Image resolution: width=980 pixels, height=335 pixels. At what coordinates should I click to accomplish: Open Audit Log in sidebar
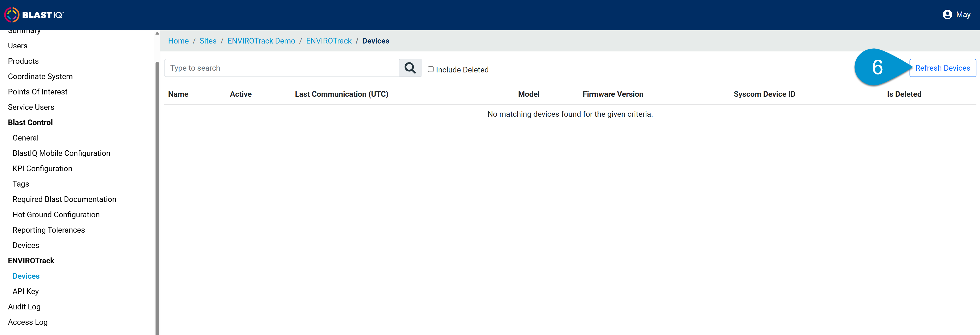point(24,307)
